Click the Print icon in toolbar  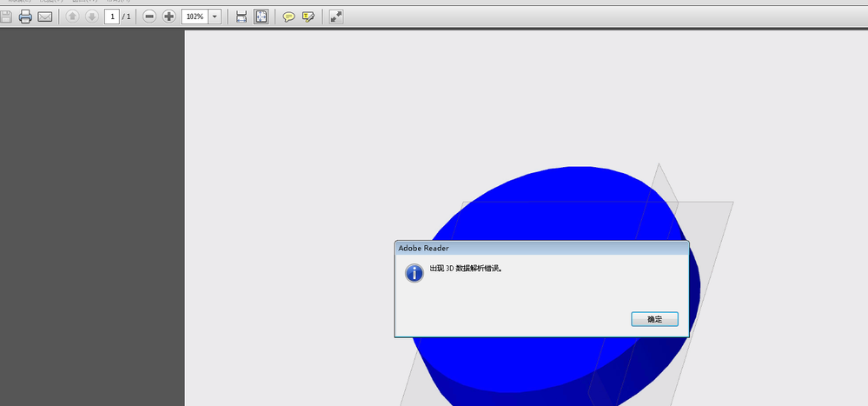(25, 17)
